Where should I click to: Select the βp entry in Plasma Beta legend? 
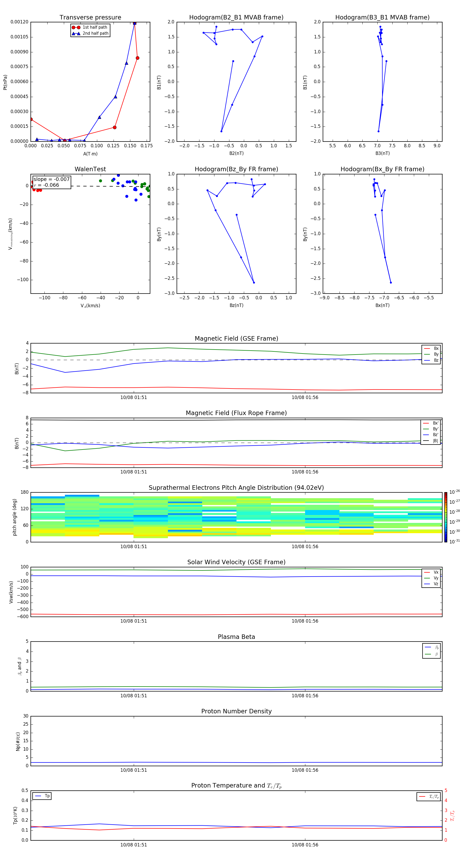click(431, 647)
